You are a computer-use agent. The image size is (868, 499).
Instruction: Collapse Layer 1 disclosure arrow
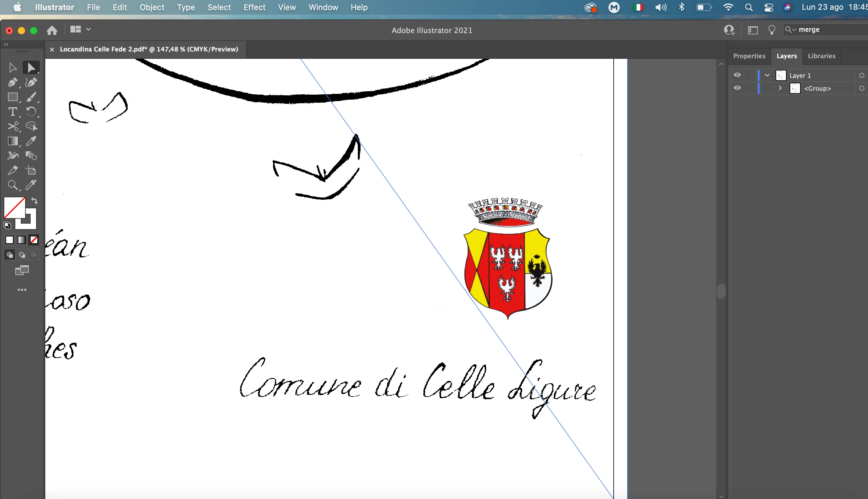(767, 75)
